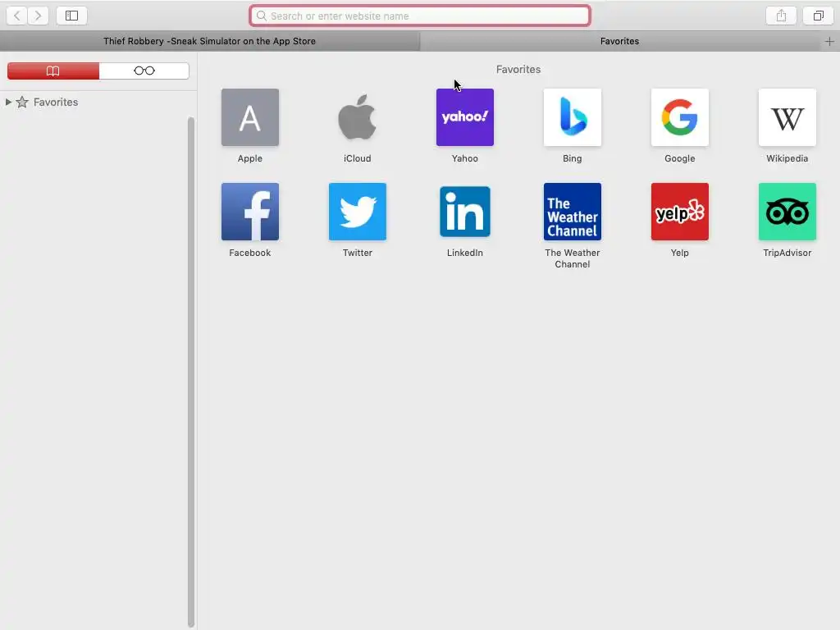Show all tabs overview button
The image size is (840, 630).
click(x=818, y=16)
